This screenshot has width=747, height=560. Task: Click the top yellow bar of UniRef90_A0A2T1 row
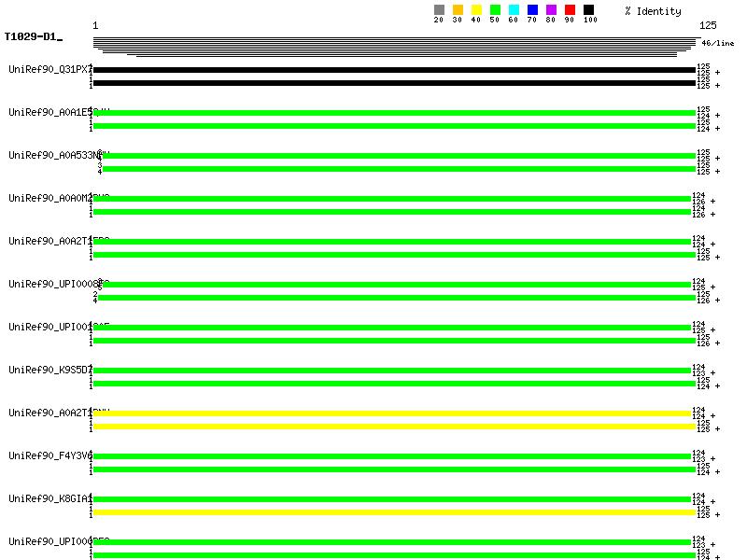(x=392, y=413)
